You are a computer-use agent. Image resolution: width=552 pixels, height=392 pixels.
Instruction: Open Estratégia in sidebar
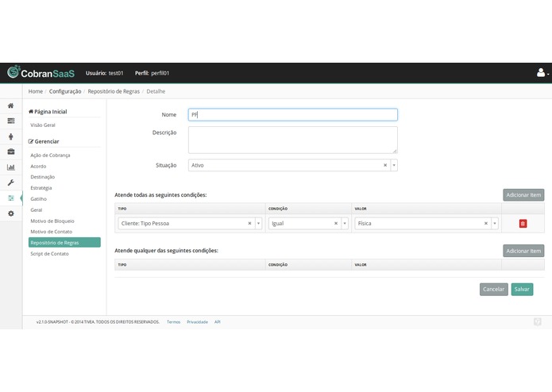click(41, 188)
